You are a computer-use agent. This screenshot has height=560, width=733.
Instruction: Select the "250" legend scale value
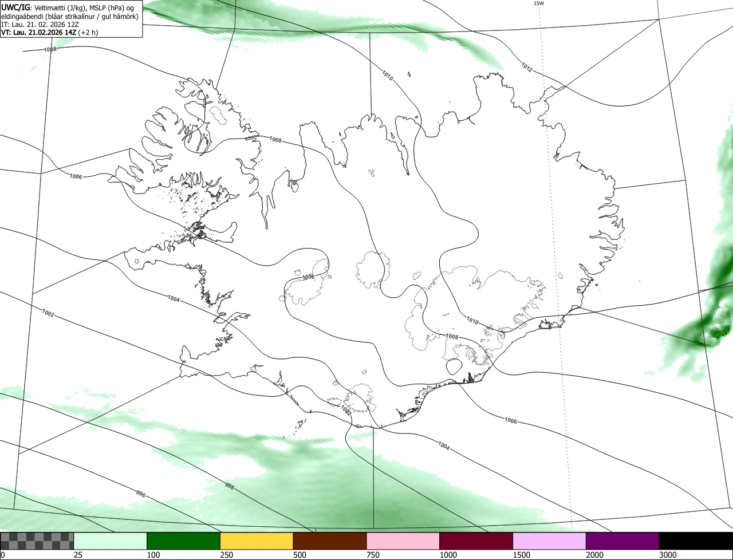(226, 555)
